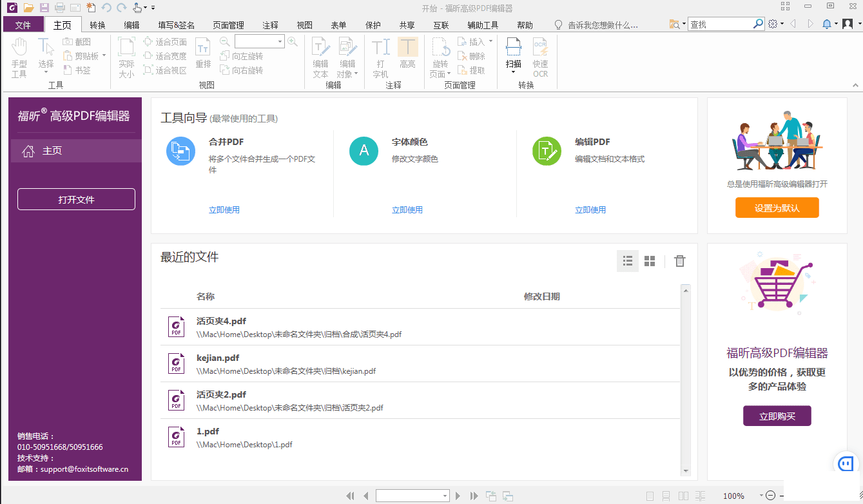Enable single page view in status bar
Screen dimensions: 863x504
tap(650, 496)
